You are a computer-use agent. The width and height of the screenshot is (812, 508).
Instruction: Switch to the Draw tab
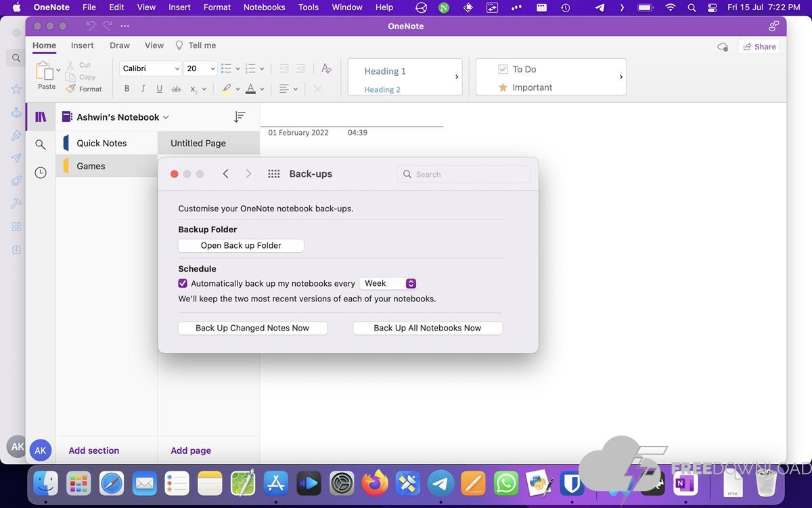pos(120,45)
